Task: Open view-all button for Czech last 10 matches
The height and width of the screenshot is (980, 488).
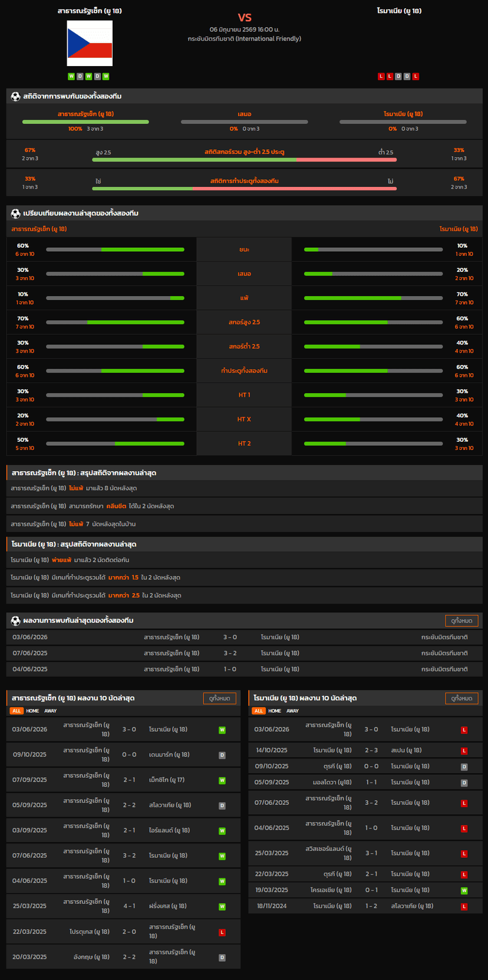Action: (219, 698)
